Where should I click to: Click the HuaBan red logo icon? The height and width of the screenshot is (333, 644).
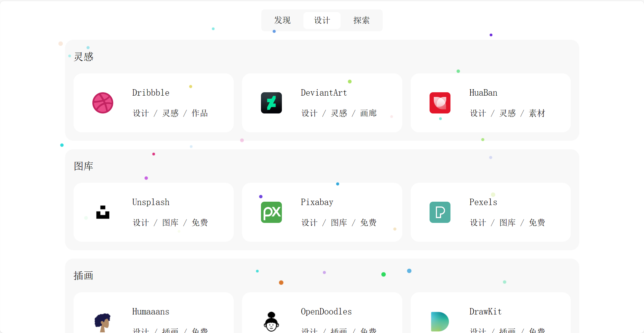pos(440,103)
